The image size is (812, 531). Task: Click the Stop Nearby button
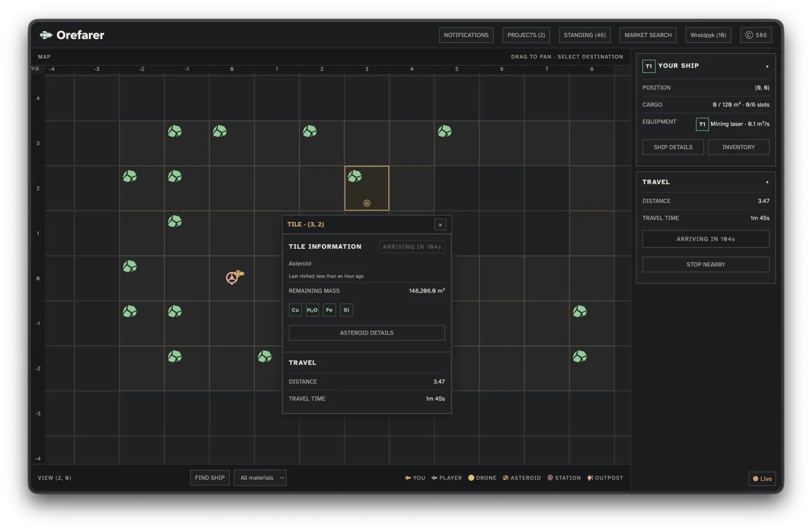(705, 264)
